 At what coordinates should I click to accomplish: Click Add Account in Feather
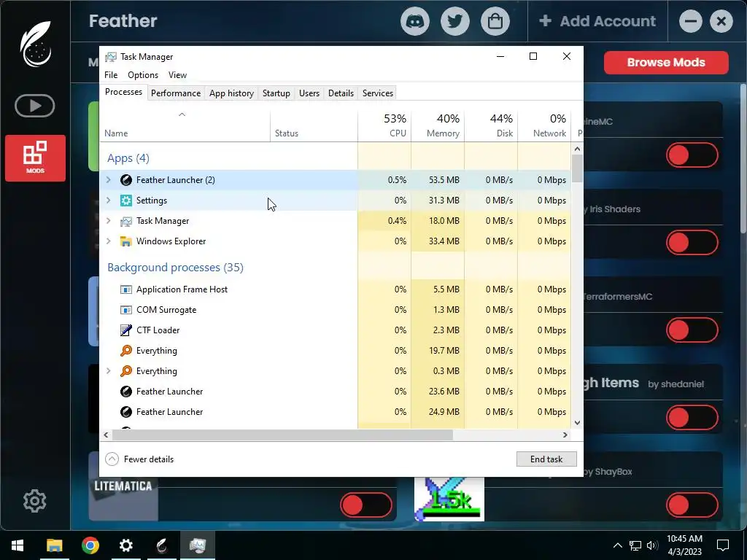[x=597, y=21]
